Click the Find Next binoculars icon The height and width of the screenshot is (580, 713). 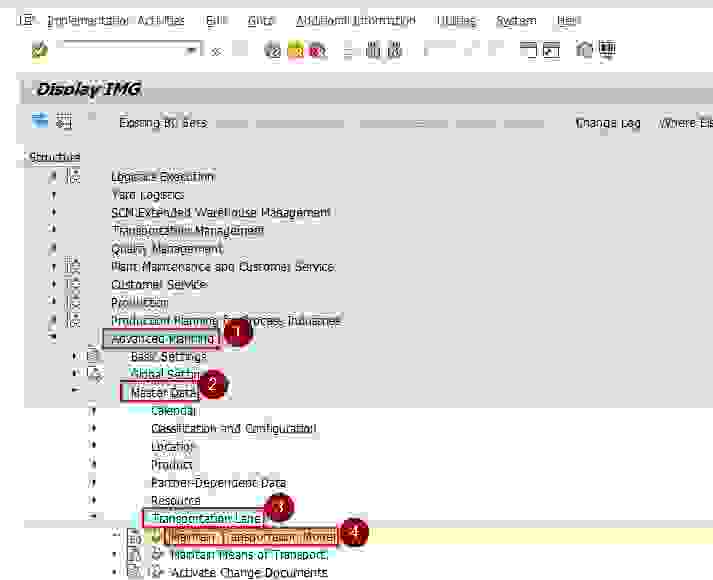click(x=395, y=50)
